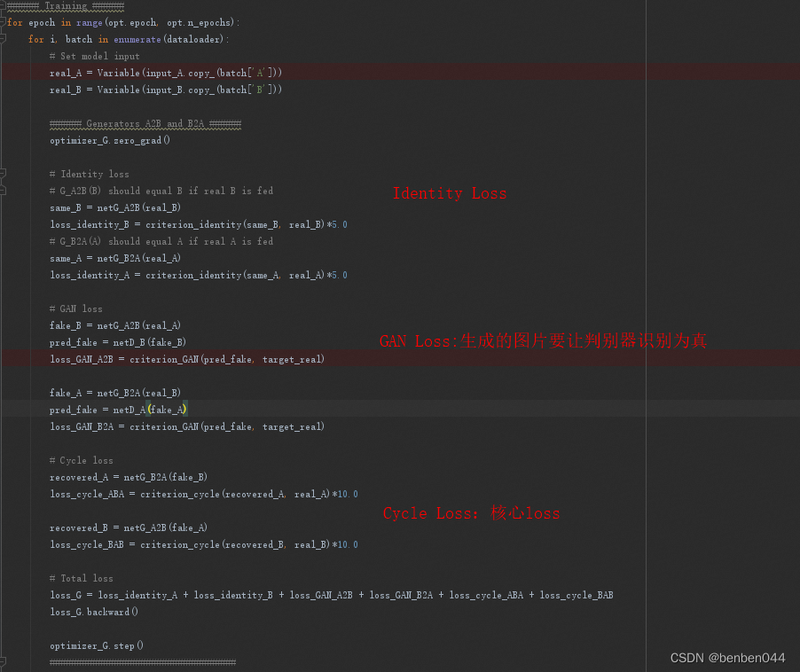The width and height of the screenshot is (800, 672).
Task: Click the highlighted 'loss_GAN_A2B = criterion_GAN' line
Action: [x=187, y=359]
